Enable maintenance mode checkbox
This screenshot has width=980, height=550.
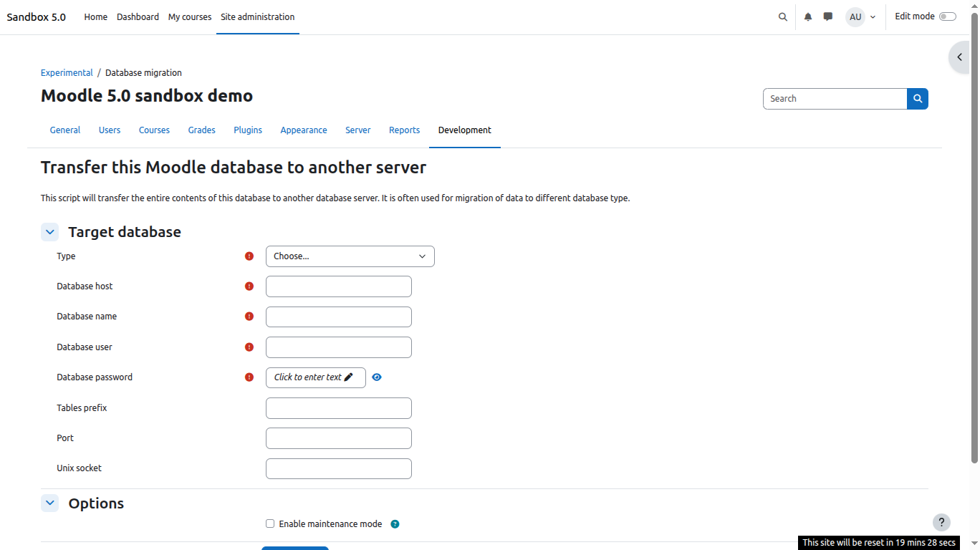pyautogui.click(x=270, y=524)
